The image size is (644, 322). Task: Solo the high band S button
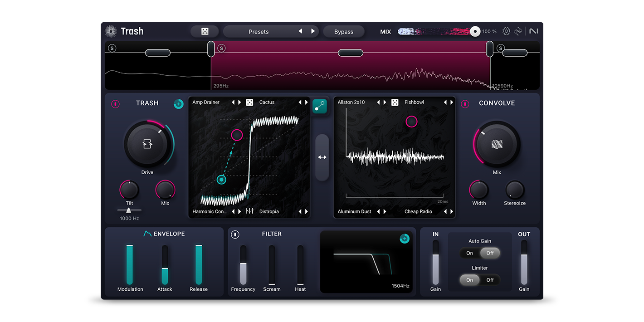(501, 48)
